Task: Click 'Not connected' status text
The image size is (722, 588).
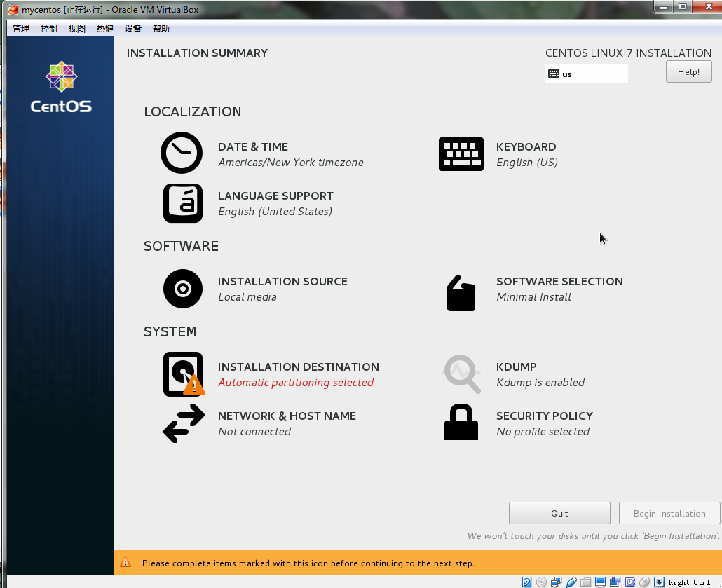Action: pos(254,432)
